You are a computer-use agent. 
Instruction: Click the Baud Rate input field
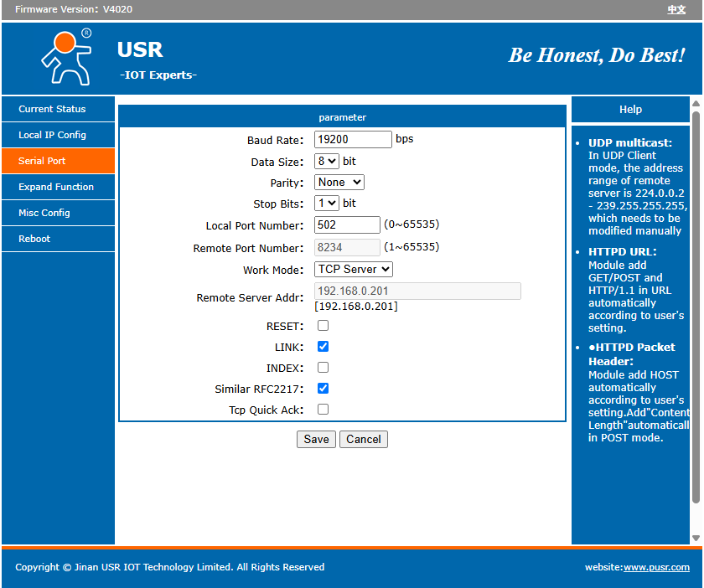(x=353, y=140)
